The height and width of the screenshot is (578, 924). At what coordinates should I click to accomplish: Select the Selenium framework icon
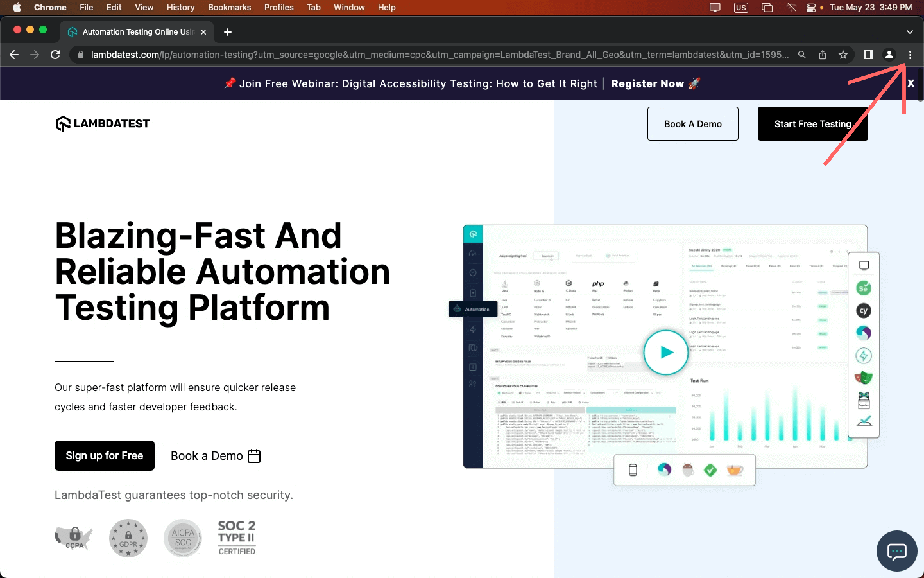pos(864,288)
